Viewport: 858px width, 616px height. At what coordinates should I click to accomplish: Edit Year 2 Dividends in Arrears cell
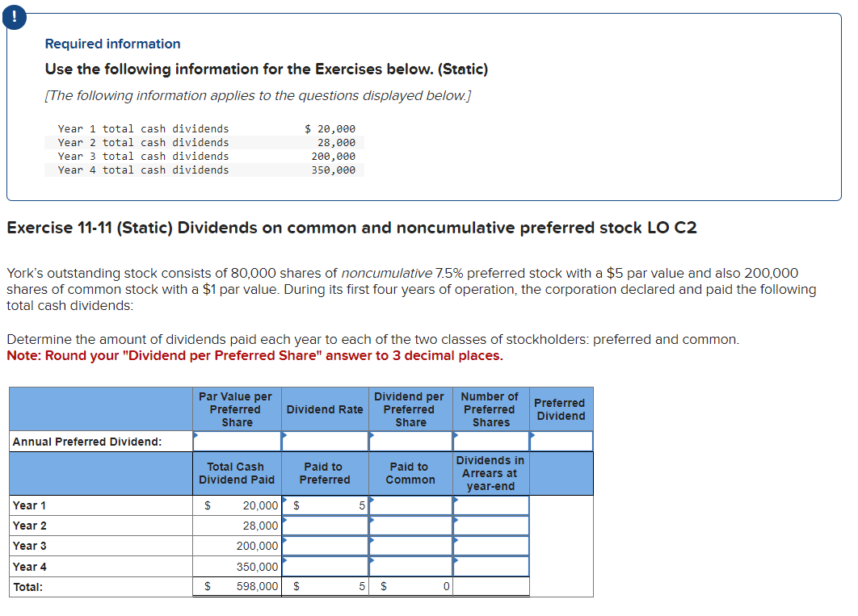point(491,526)
